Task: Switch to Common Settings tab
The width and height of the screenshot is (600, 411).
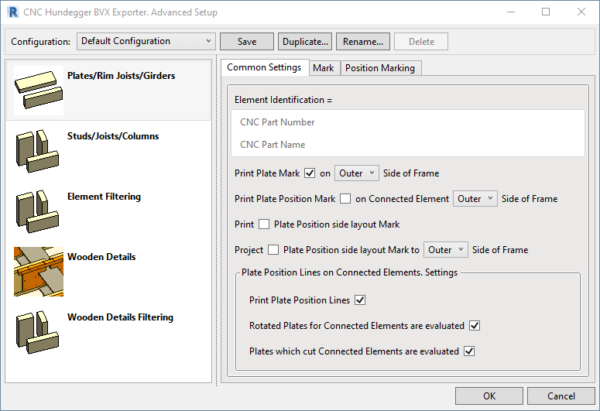Action: click(264, 68)
